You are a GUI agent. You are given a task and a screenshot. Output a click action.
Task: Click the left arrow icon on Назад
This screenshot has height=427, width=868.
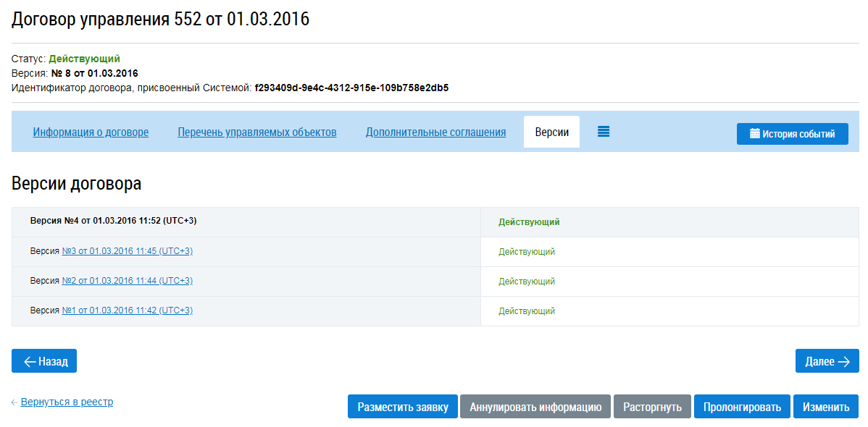tap(30, 362)
